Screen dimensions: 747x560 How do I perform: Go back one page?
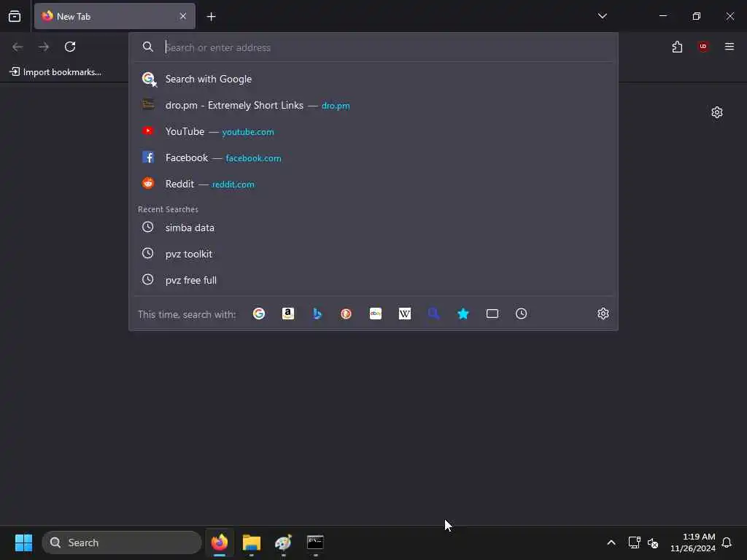(x=18, y=47)
